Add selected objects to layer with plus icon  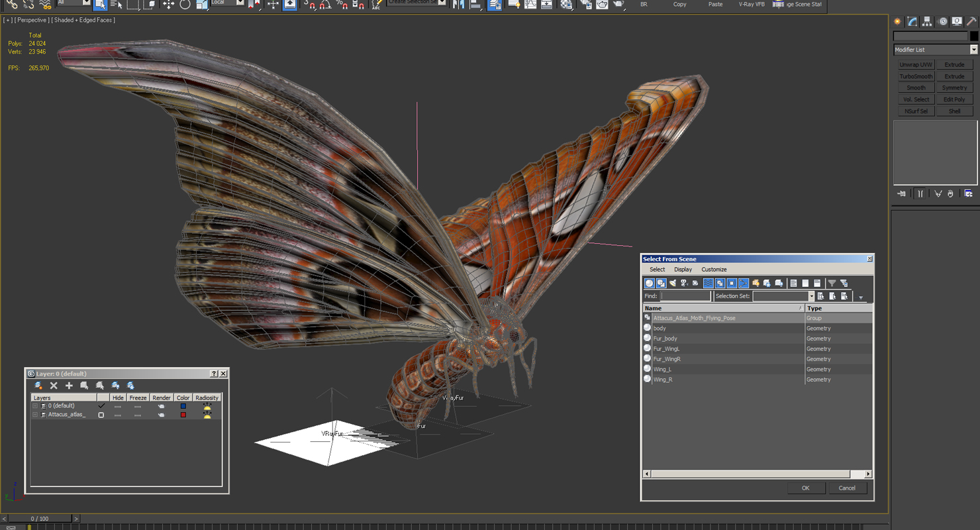tap(69, 386)
